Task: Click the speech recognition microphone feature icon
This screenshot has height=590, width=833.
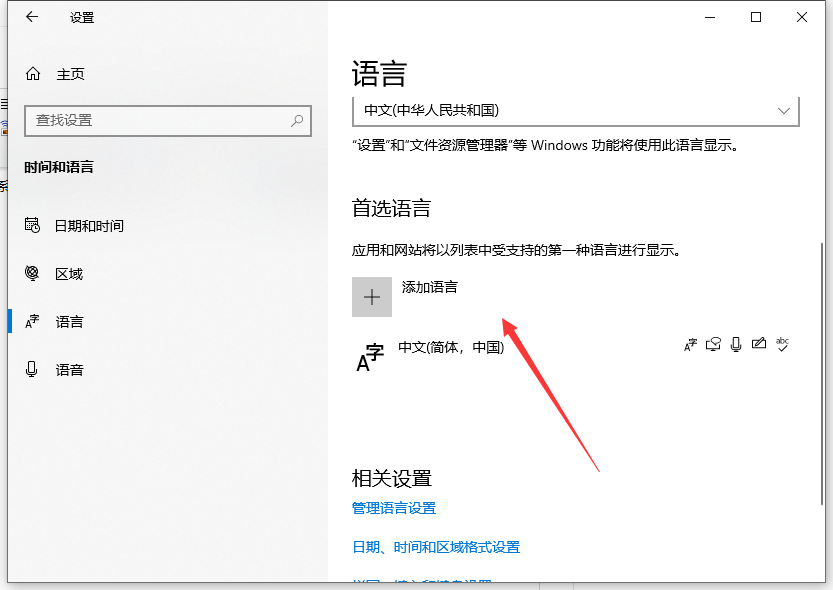Action: pos(736,345)
